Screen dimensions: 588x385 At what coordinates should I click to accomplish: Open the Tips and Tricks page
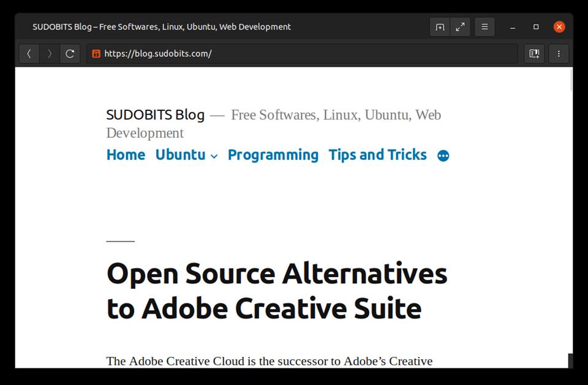(x=377, y=155)
